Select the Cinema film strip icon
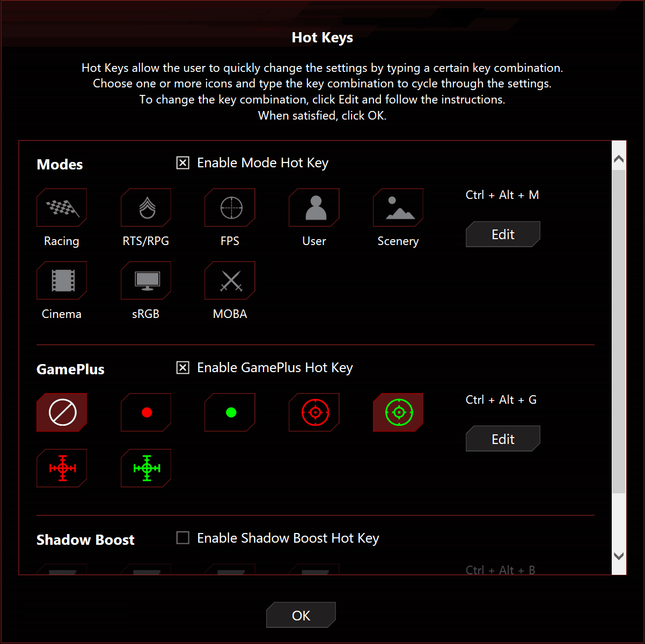This screenshot has height=644, width=645. coord(62,280)
